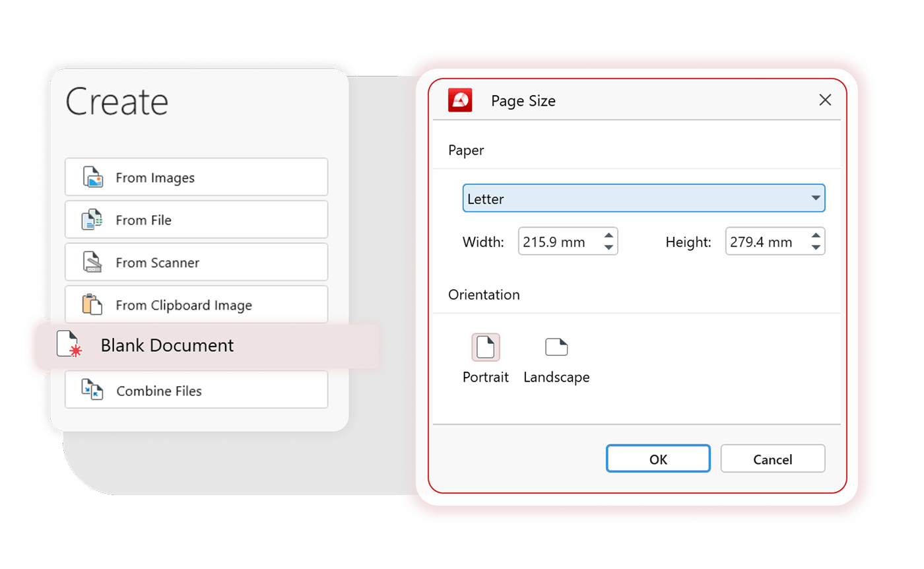Click the Blank Document page icon
The width and height of the screenshot is (924, 569).
pyautogui.click(x=69, y=345)
